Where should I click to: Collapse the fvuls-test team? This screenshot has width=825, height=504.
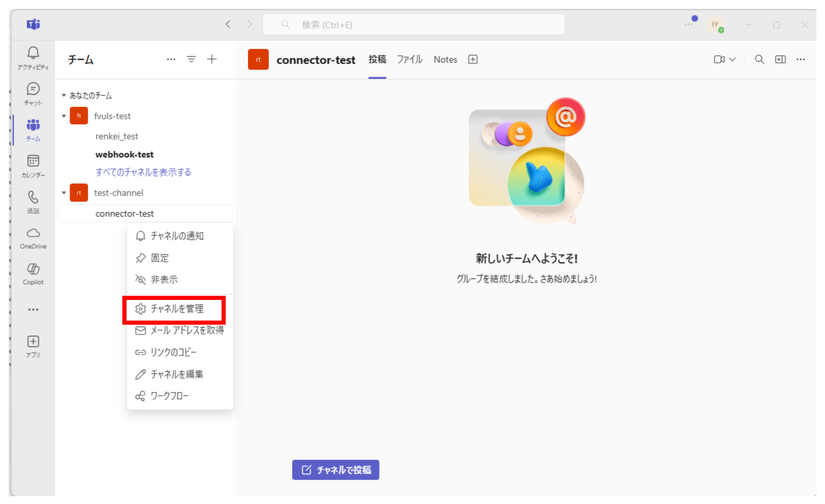point(64,116)
